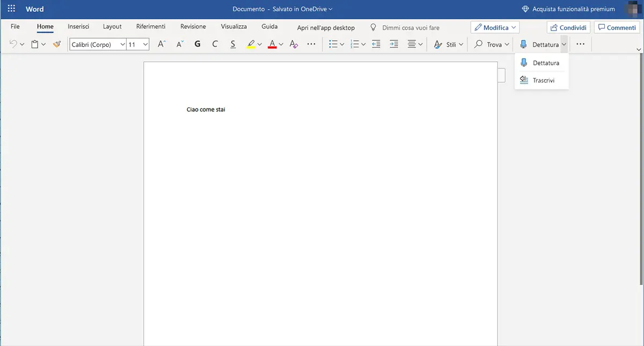This screenshot has height=346, width=644.
Task: Expand the Undo dropdown arrow
Action: (22, 45)
